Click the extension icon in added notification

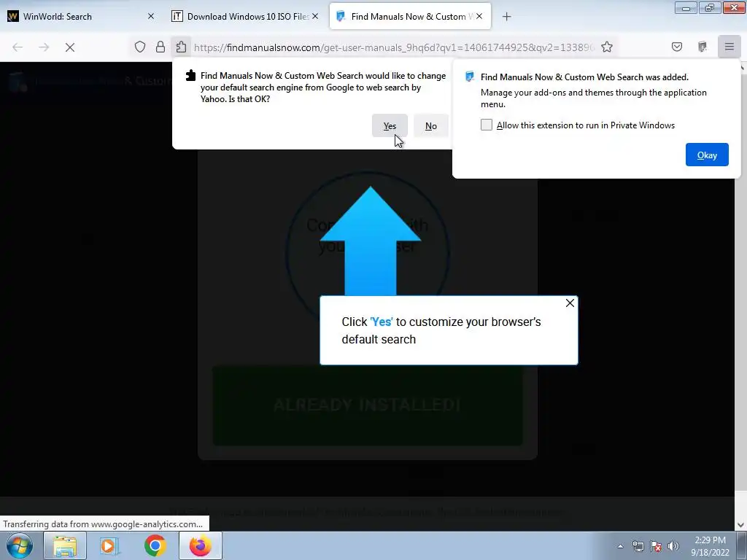tap(470, 77)
